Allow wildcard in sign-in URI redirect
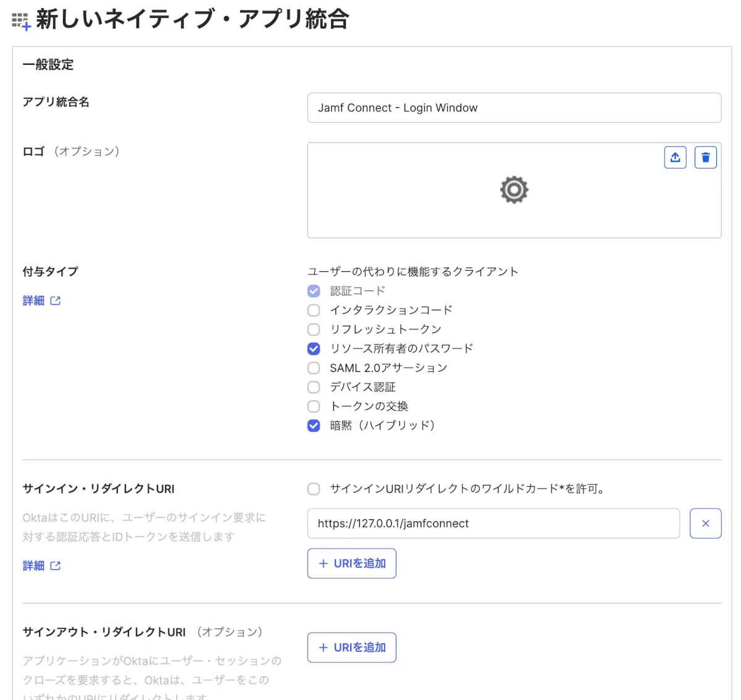This screenshot has height=700, width=741. tap(314, 489)
